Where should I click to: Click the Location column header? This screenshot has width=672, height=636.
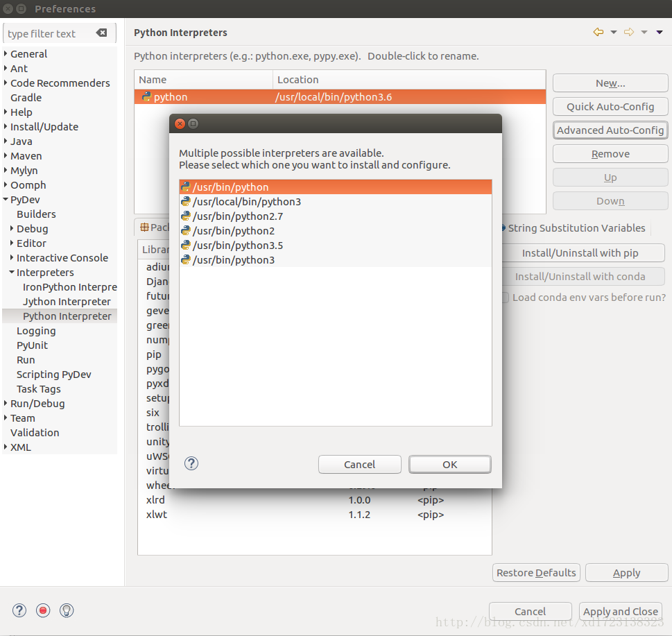[x=409, y=80]
